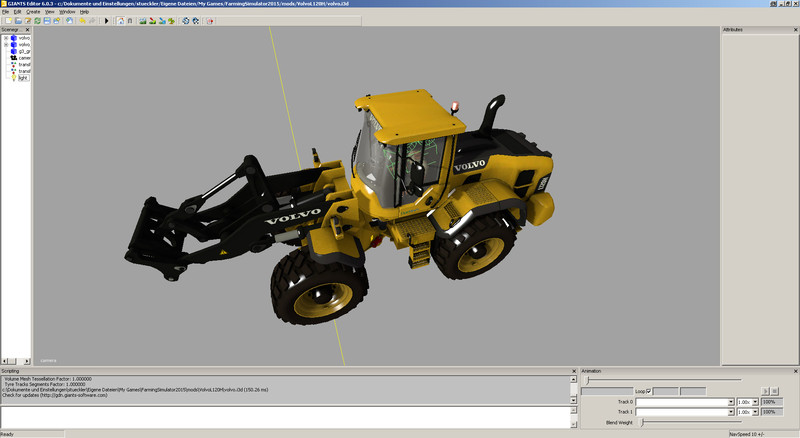This screenshot has width=800, height=438.
Task: Click the notepad icon next to Open
Action: 28,21
